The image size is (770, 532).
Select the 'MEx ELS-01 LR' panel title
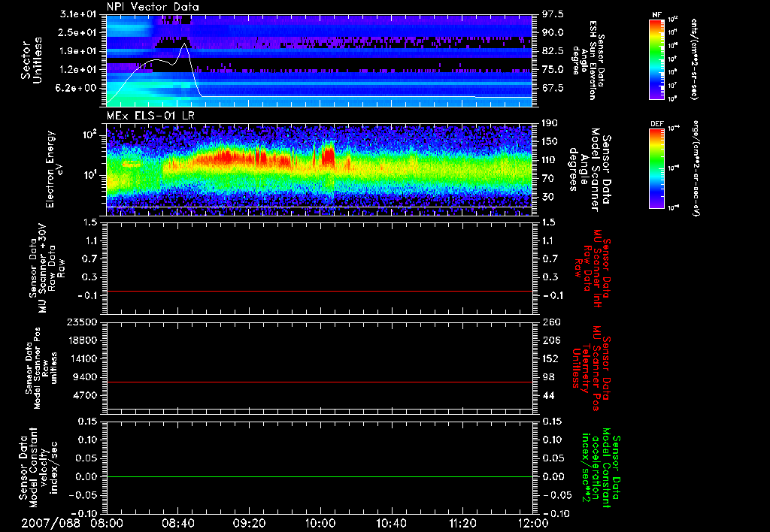[150, 116]
